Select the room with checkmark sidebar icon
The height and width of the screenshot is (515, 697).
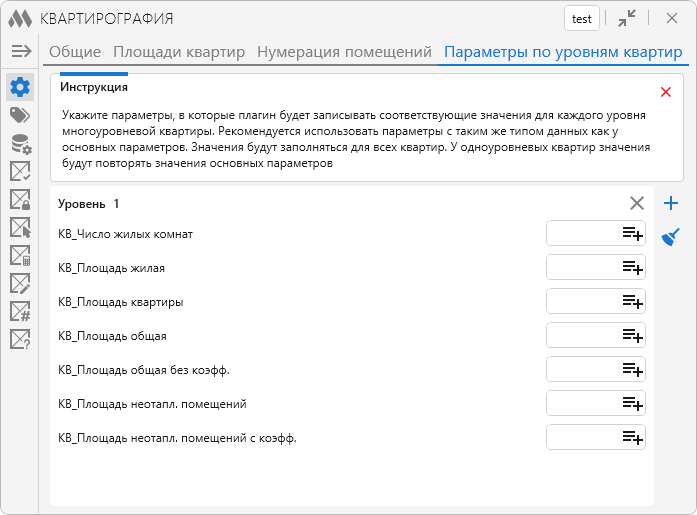point(20,173)
